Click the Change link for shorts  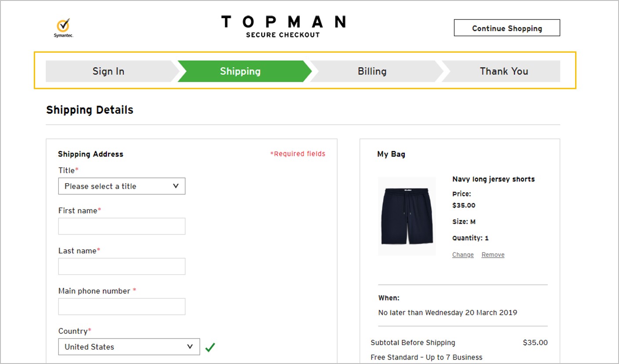coord(463,255)
